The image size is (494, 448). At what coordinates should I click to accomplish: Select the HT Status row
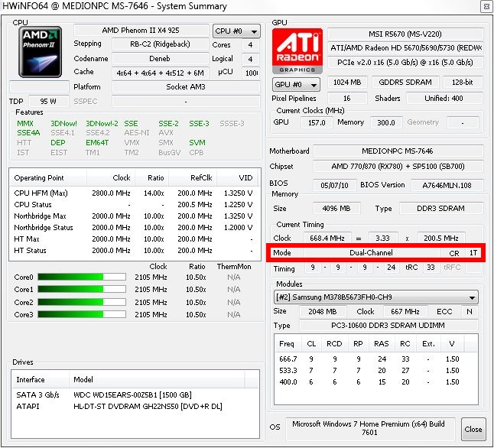135,250
